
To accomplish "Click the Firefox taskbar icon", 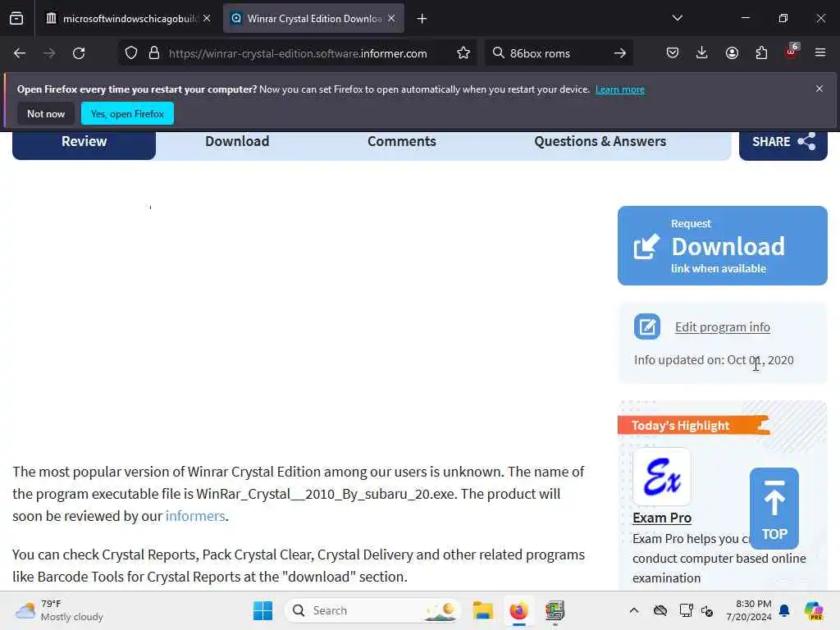I will (518, 610).
